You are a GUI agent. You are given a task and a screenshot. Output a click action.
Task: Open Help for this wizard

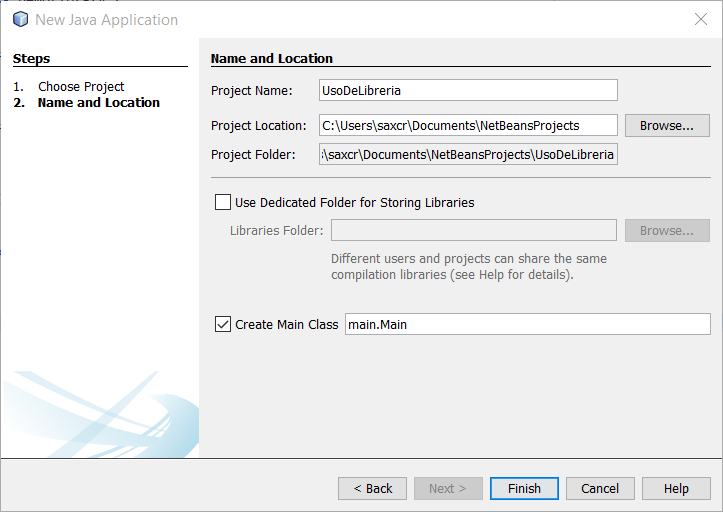[676, 488]
